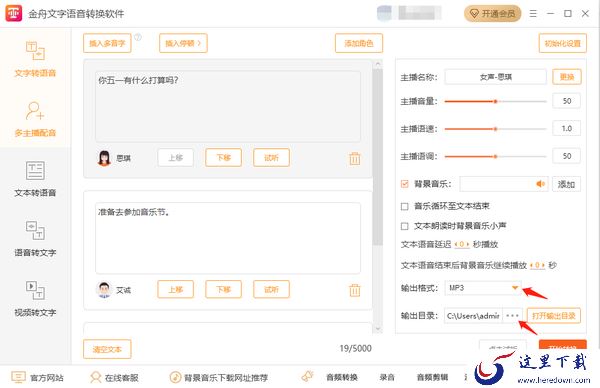This screenshot has width=600, height=388.
Task: Click 上移 in 思琪 card
Action: point(176,158)
